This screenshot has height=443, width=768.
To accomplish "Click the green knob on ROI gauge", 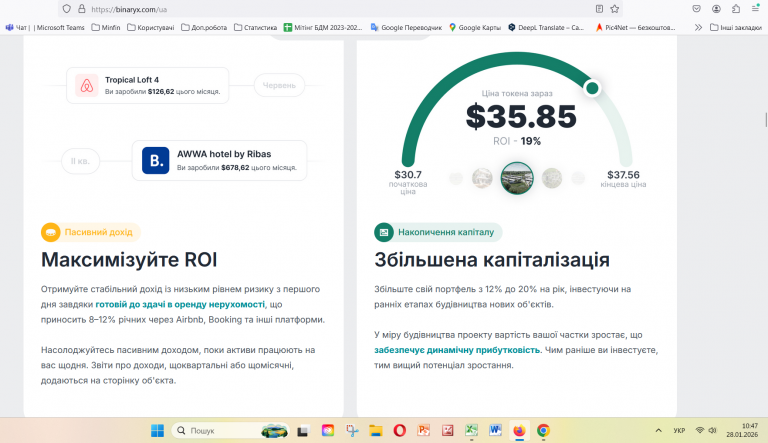I will click(592, 88).
